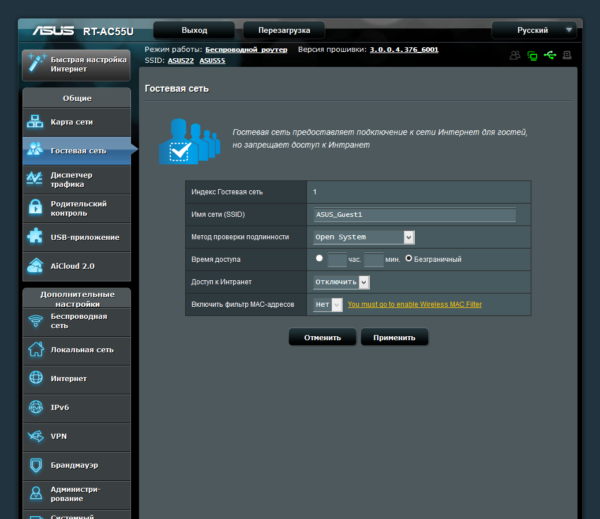Click the Перезагрузка reboot button
Image resolution: width=600 pixels, height=519 pixels.
coord(284,30)
